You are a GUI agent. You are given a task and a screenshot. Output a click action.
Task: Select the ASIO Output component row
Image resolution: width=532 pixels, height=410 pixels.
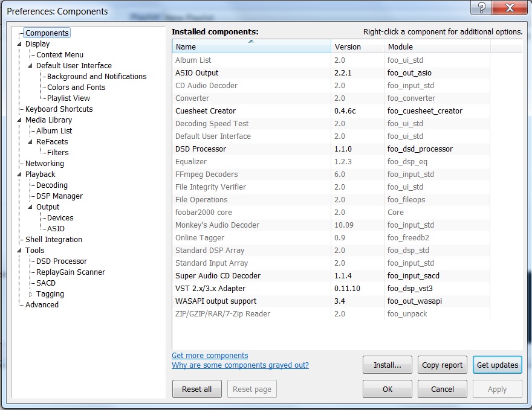point(197,73)
